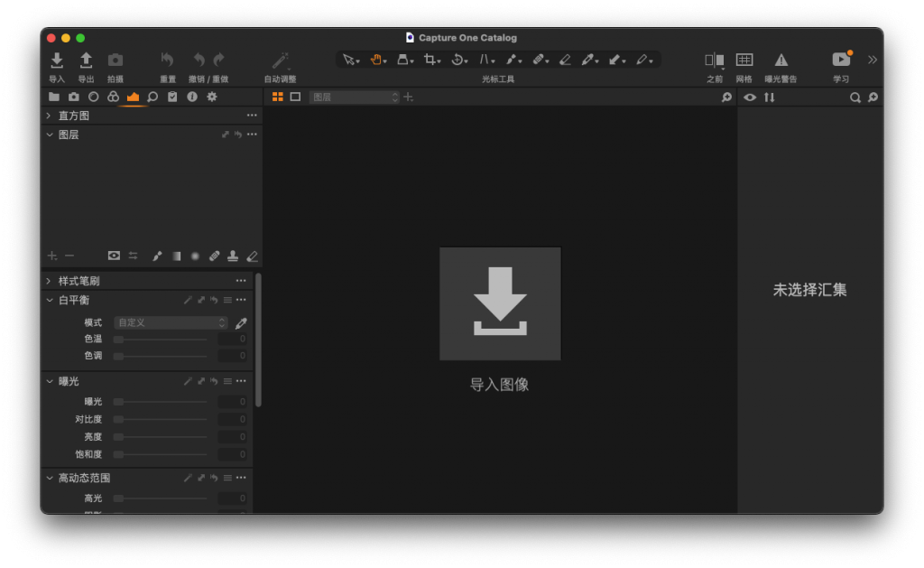Click the browser search magnifier icon
The width and height of the screenshot is (924, 568).
(x=855, y=98)
